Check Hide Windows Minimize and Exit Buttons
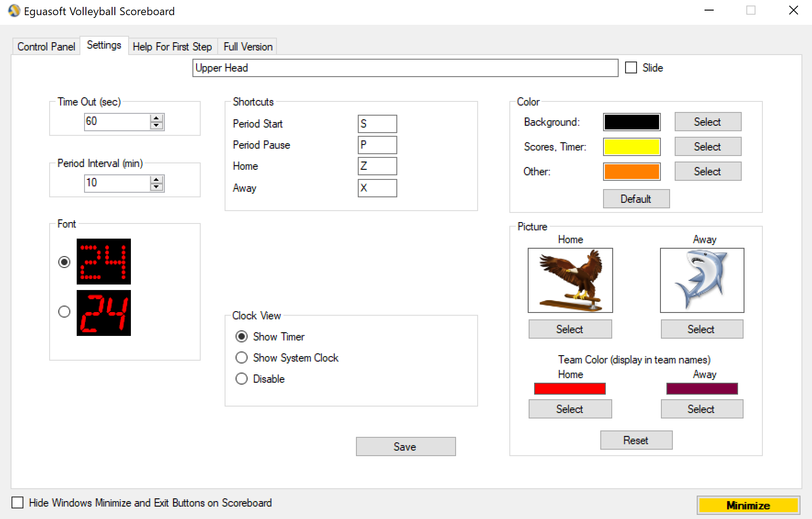 [x=17, y=502]
